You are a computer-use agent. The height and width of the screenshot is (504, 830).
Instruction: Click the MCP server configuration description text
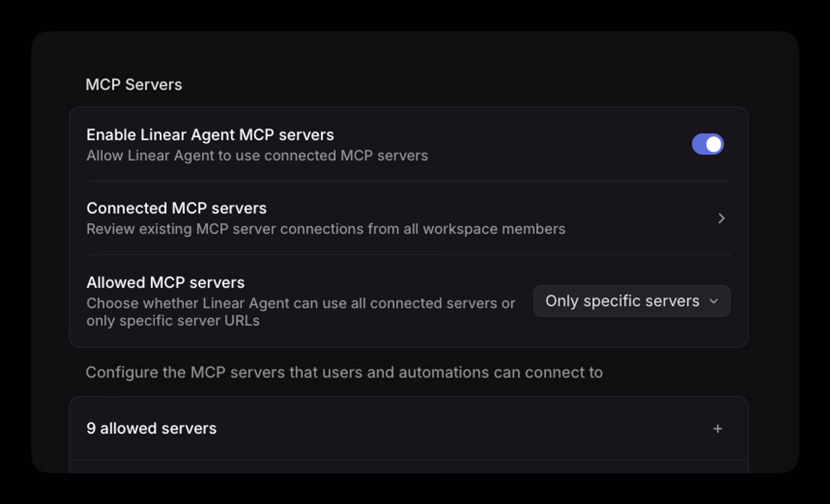(x=344, y=372)
